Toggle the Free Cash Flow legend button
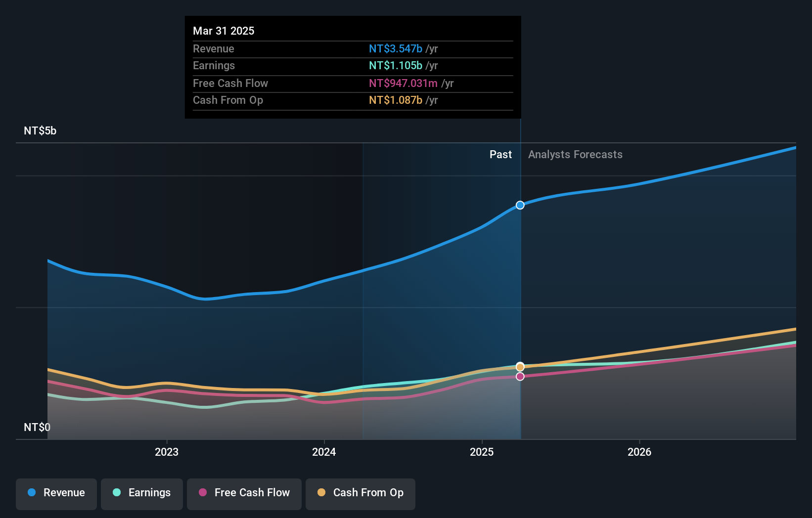Image resolution: width=812 pixels, height=518 pixels. pyautogui.click(x=244, y=494)
